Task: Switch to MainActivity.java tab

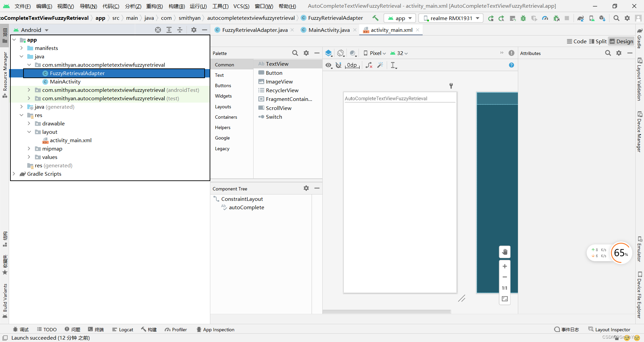Action: [329, 30]
